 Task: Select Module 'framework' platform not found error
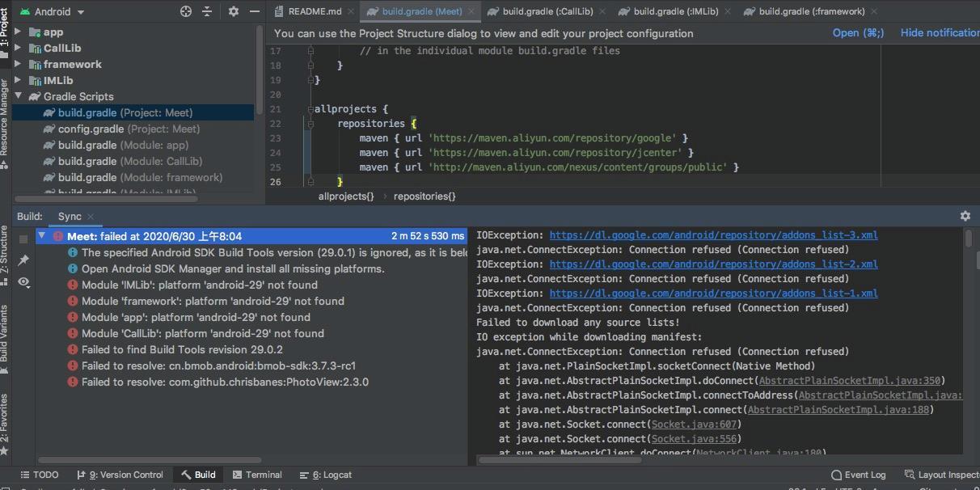pos(206,301)
